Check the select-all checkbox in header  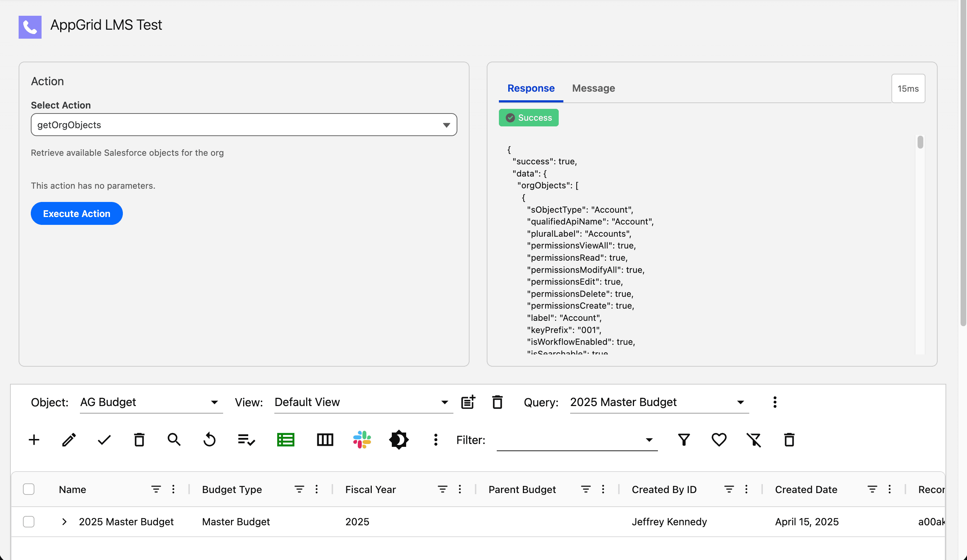pyautogui.click(x=29, y=489)
